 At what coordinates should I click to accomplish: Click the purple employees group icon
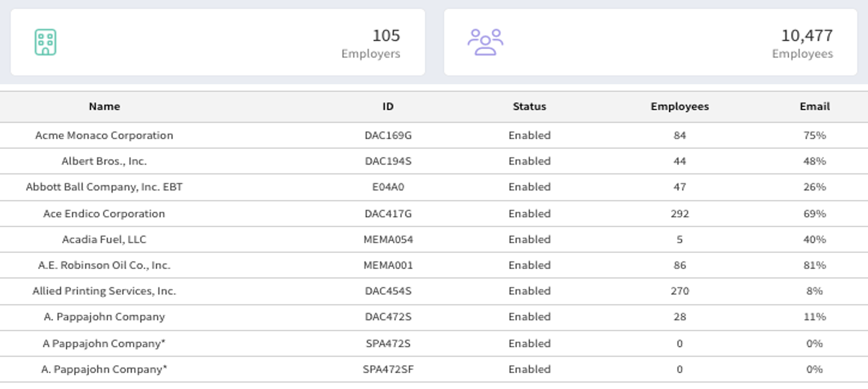485,42
